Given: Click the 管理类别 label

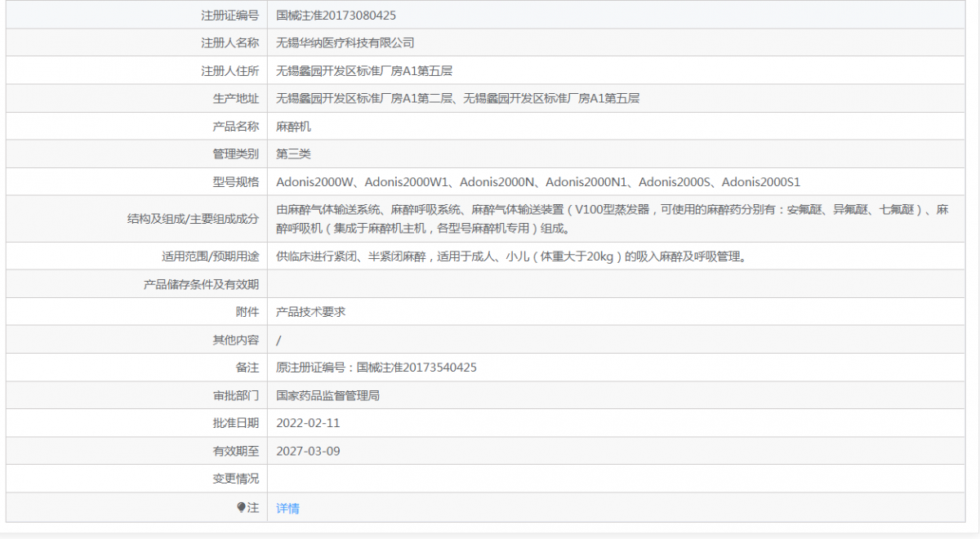Looking at the screenshot, I should [236, 154].
